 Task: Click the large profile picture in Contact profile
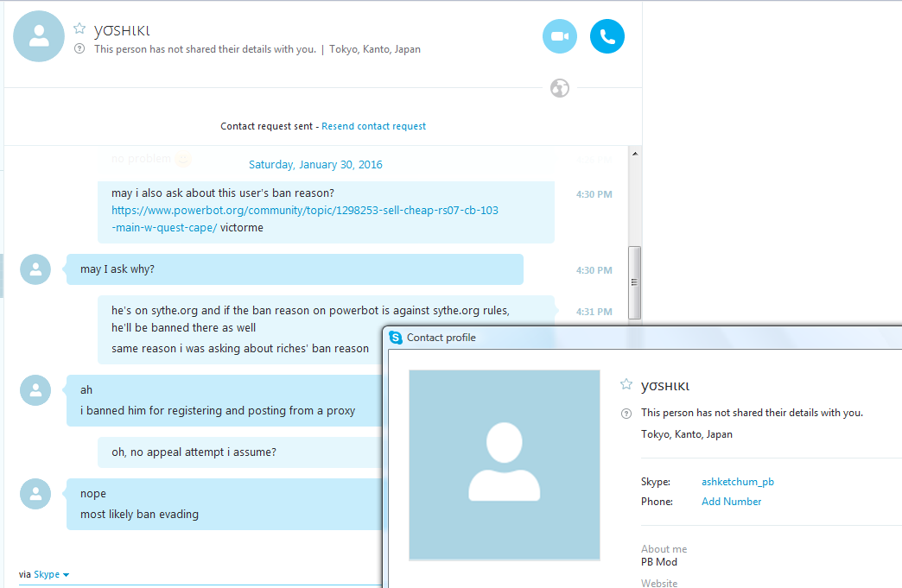tap(505, 465)
